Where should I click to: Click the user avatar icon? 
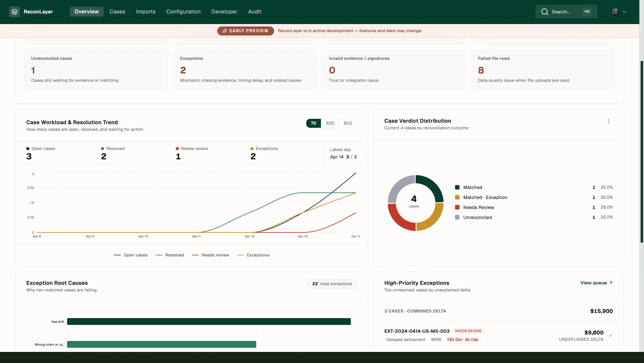coord(615,12)
